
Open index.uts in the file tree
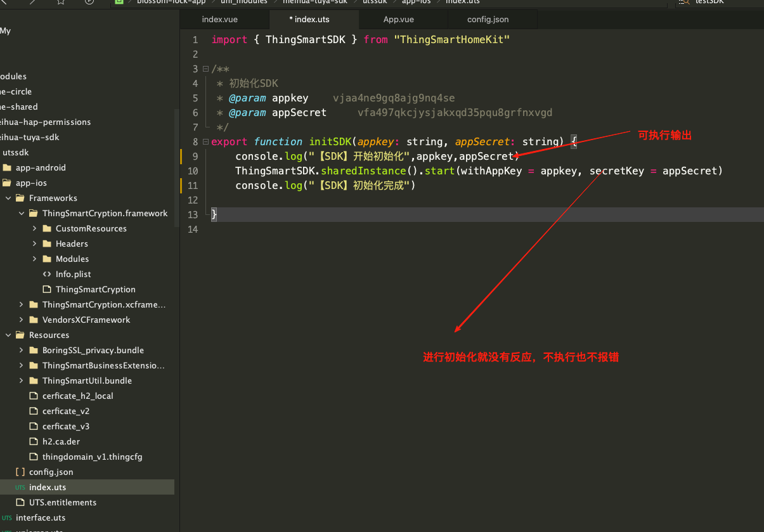point(87,488)
